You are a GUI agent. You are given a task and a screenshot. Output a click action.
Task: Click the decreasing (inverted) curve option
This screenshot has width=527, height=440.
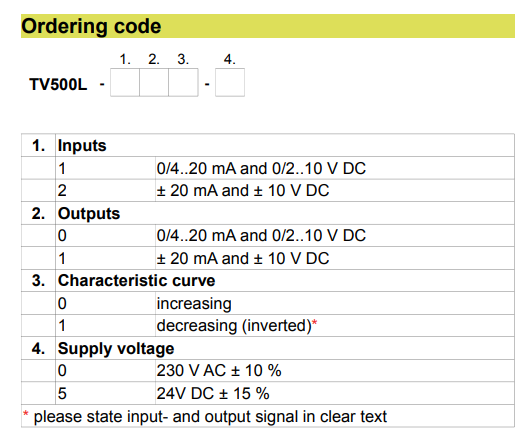click(x=268, y=326)
